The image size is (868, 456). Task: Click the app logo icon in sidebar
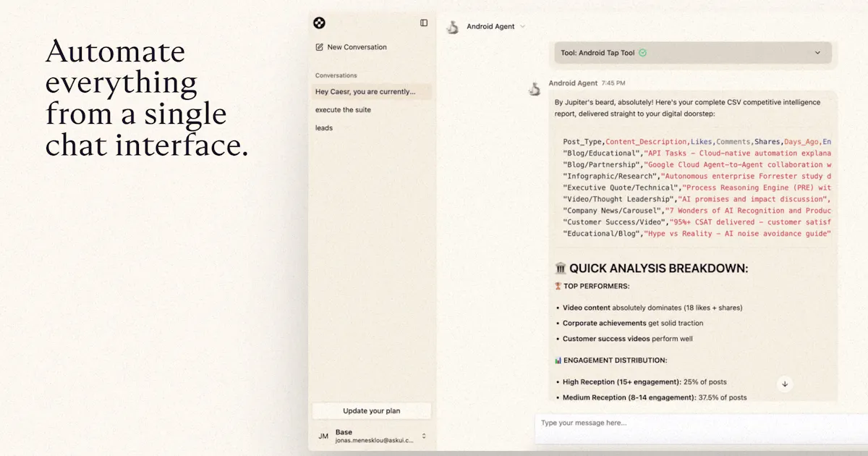319,23
